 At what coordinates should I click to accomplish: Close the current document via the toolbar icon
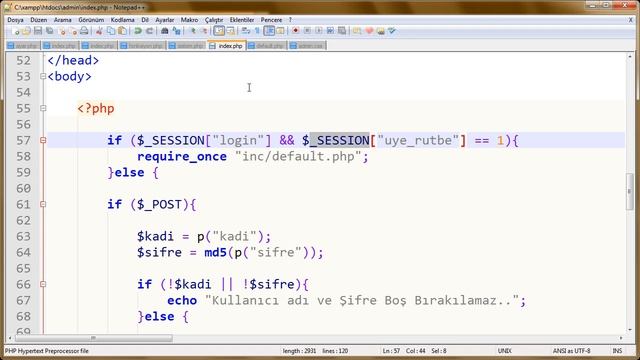click(x=62, y=31)
